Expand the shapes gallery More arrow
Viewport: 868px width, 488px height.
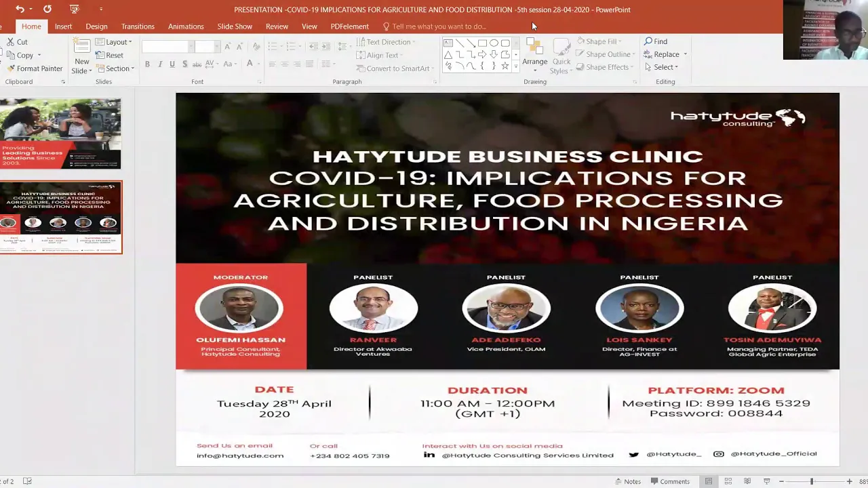point(517,66)
